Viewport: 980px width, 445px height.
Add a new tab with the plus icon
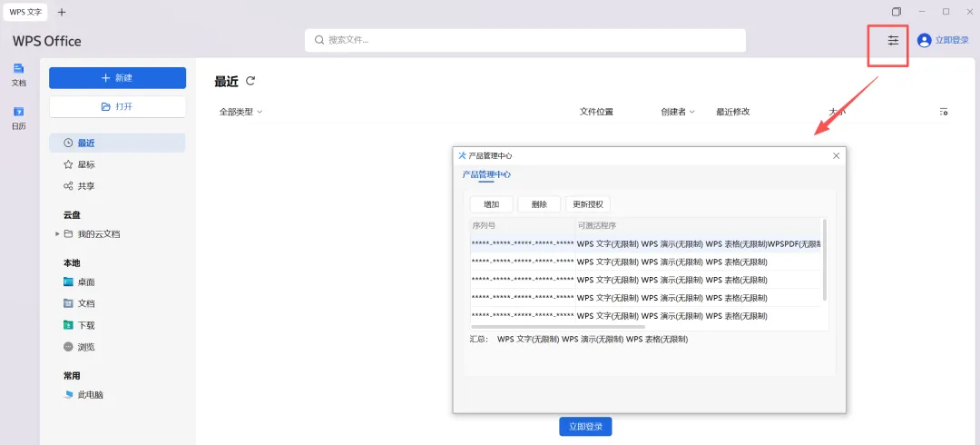(62, 12)
